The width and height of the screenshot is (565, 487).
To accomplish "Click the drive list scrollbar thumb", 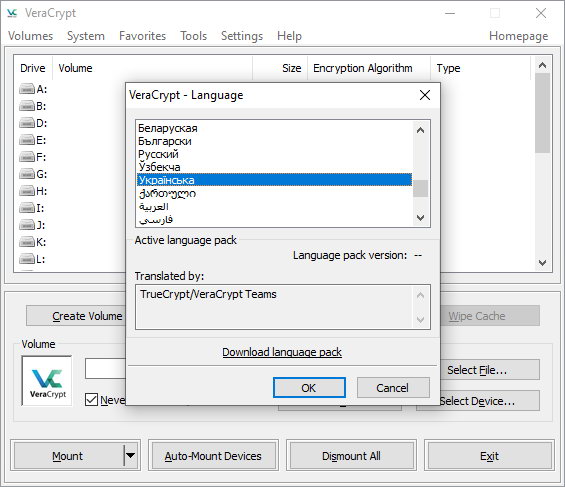I will [x=542, y=113].
